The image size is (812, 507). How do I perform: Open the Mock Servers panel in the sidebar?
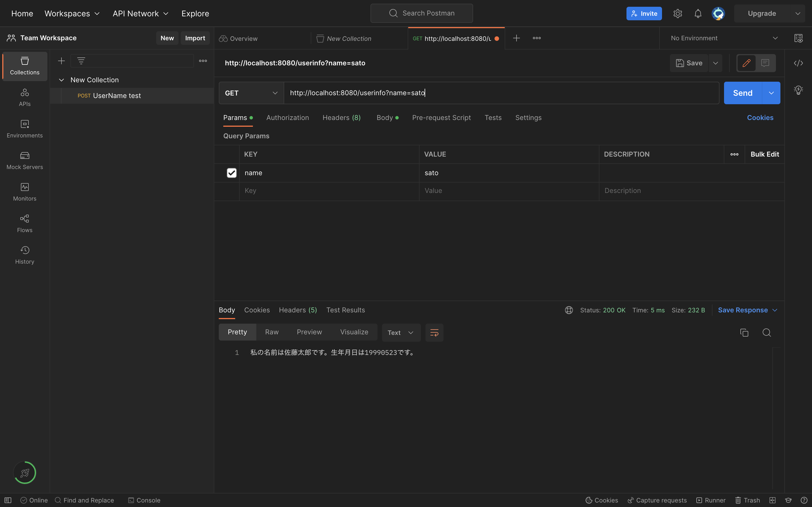tap(24, 160)
